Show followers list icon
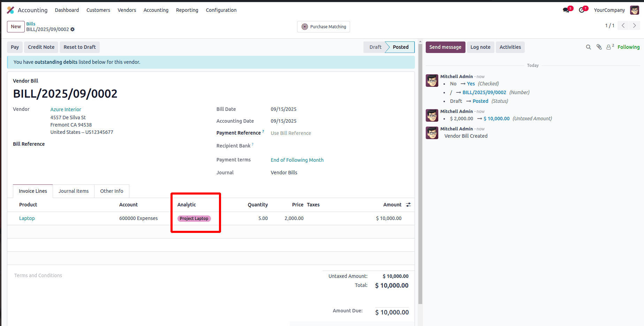 coord(610,47)
